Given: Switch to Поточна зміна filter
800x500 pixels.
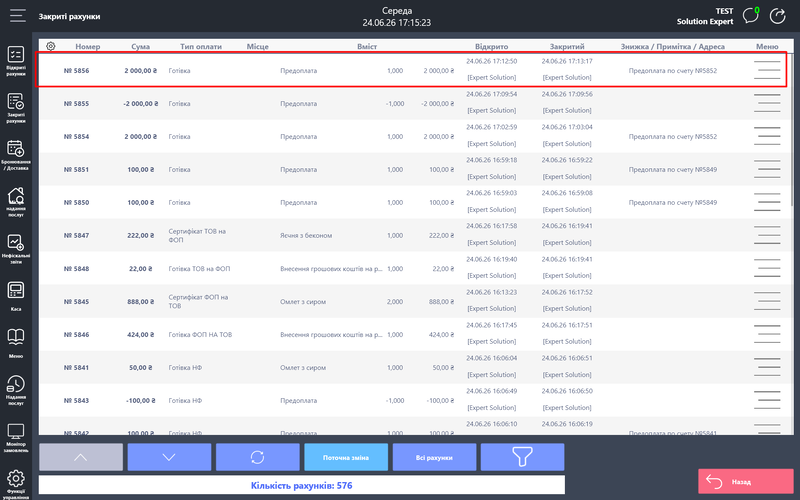Looking at the screenshot, I should (346, 457).
